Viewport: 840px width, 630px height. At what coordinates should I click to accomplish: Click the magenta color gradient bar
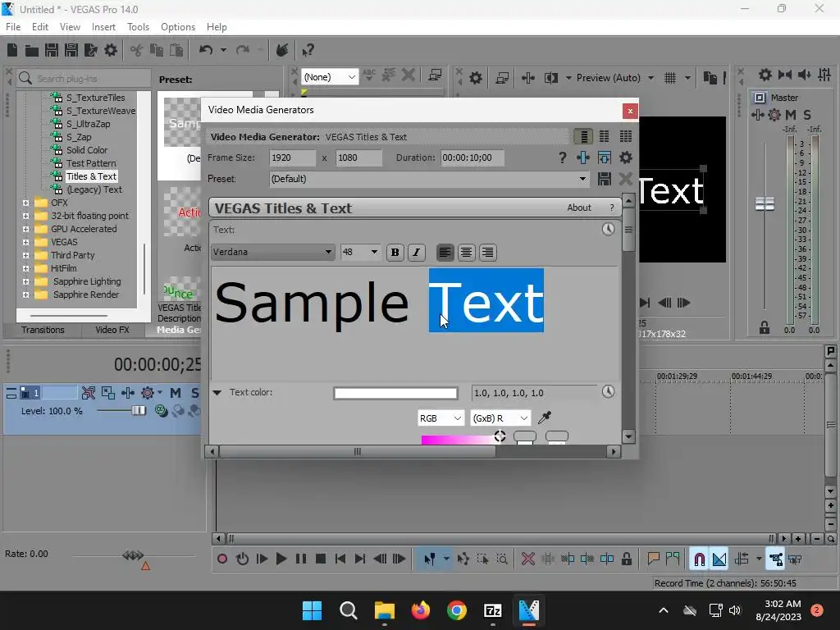tap(459, 440)
